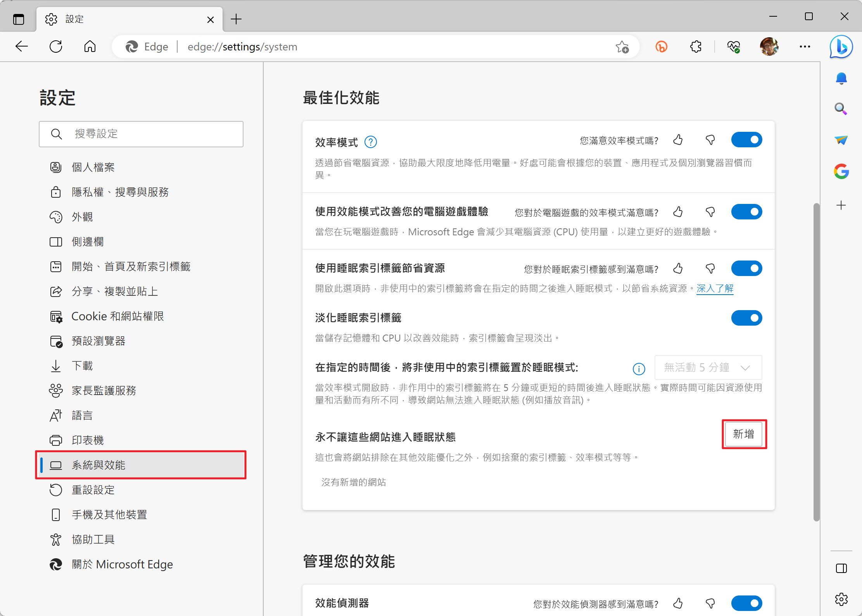Click the home button in toolbar
This screenshot has width=862, height=616.
point(90,47)
